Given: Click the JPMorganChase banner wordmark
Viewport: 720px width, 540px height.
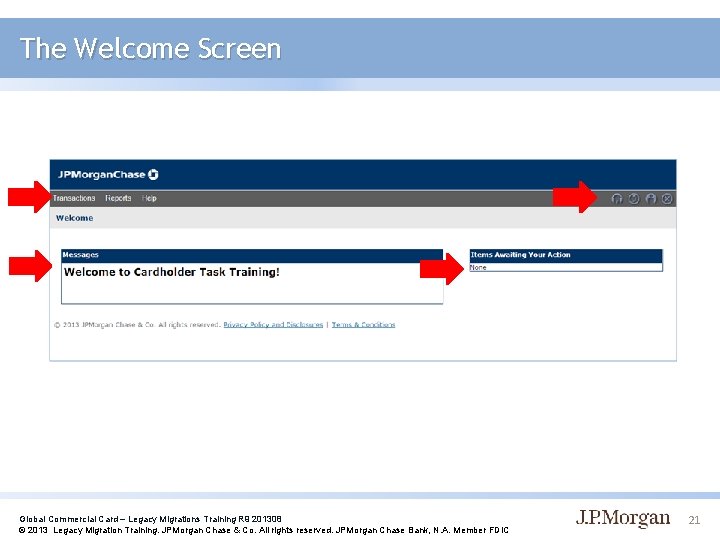Looking at the screenshot, I should pyautogui.click(x=101, y=174).
